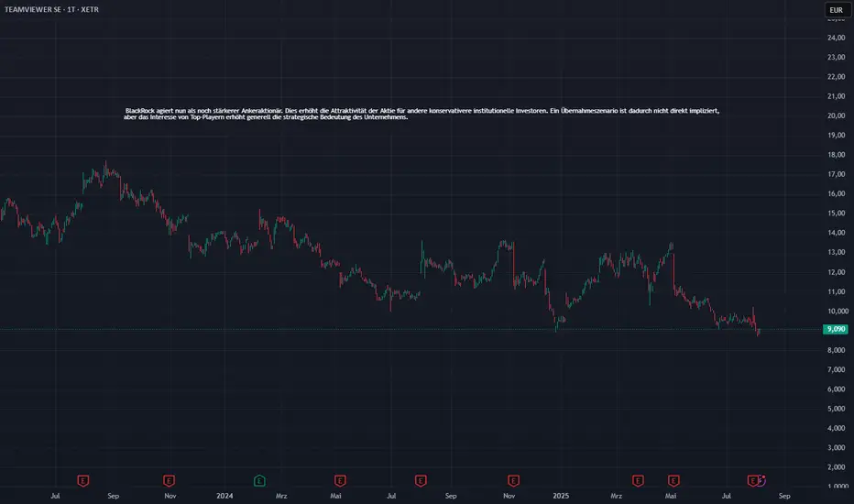Click the 2025 label on the time axis
The image size is (854, 504).
561,496
